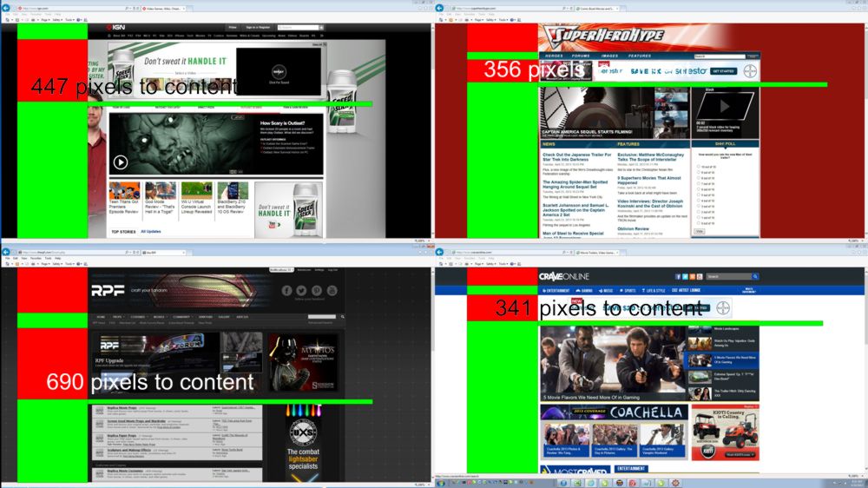Click the 'Click for Sound' circle in IGN ad

tap(279, 71)
